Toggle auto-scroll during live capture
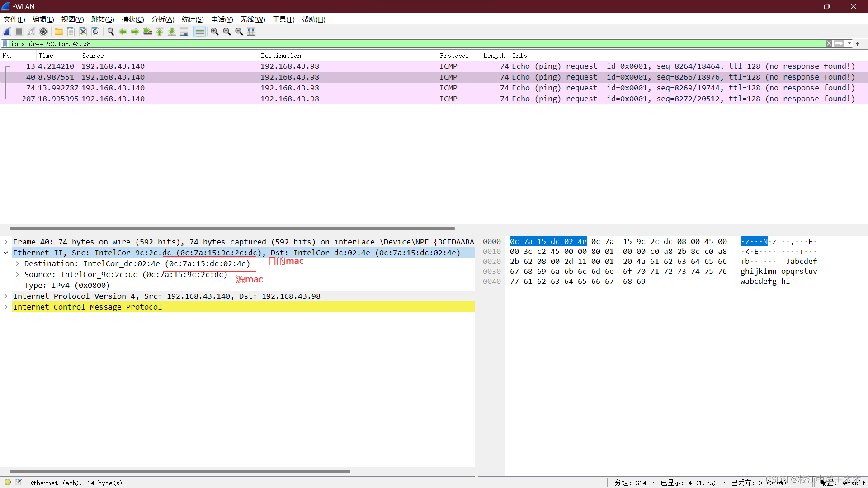The image size is (868, 488). point(184,32)
